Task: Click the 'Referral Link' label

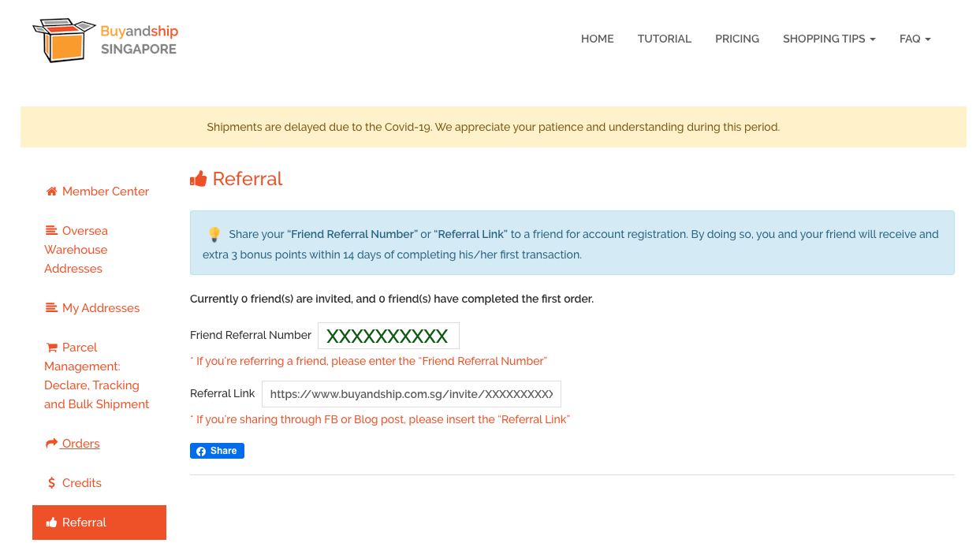Action: pos(222,393)
